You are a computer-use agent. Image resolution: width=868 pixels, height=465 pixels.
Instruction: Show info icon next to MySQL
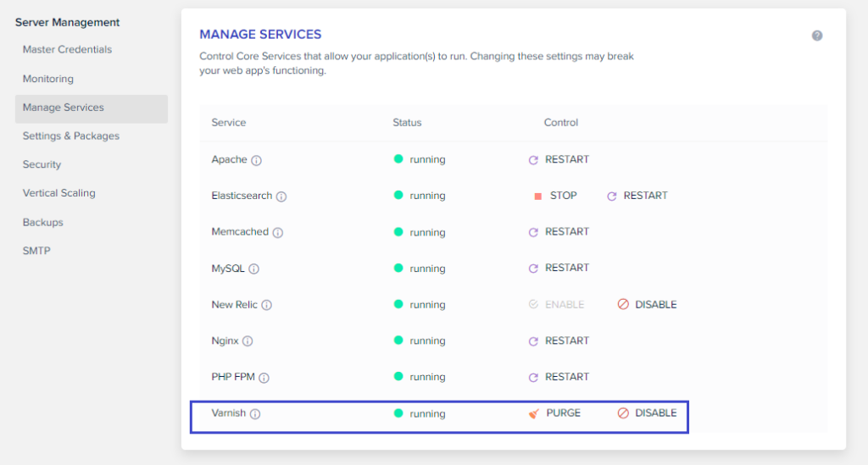tap(253, 268)
